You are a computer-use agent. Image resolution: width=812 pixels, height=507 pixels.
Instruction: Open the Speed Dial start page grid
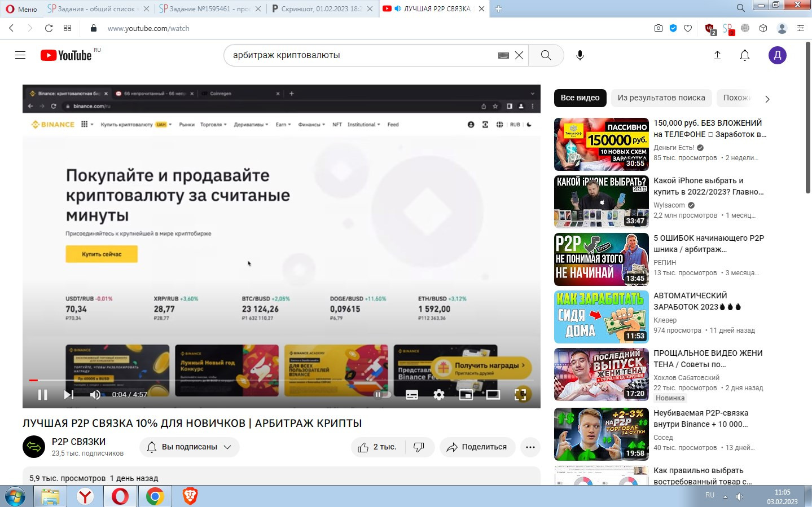68,28
